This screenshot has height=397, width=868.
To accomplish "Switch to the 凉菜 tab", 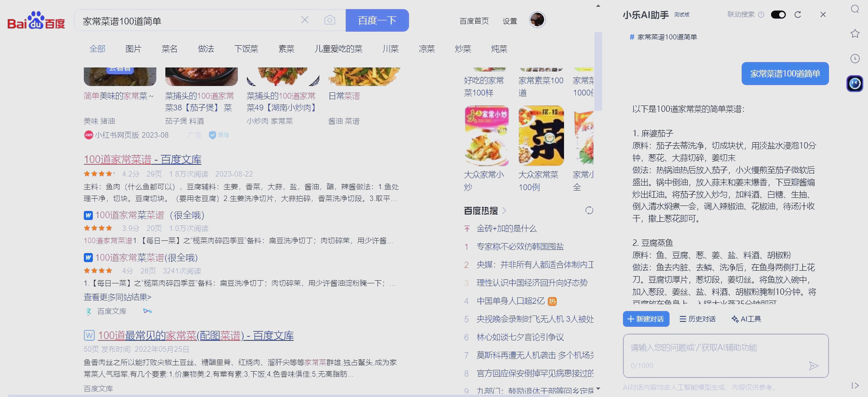I will (x=427, y=49).
